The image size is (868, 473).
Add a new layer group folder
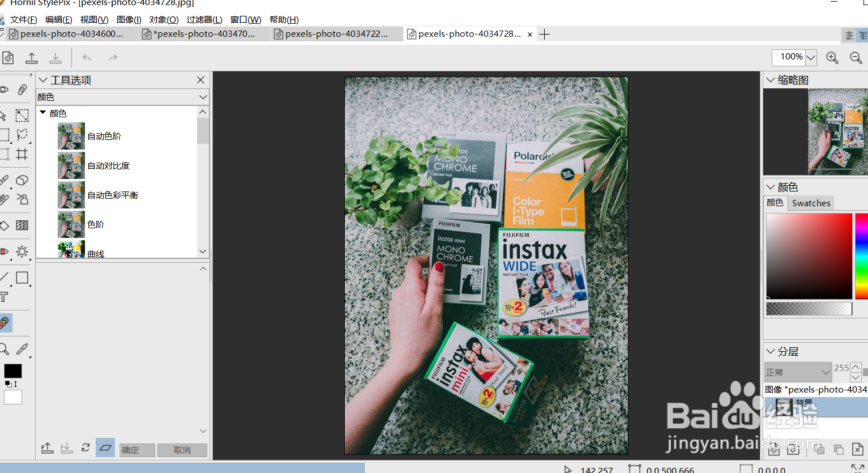click(793, 450)
